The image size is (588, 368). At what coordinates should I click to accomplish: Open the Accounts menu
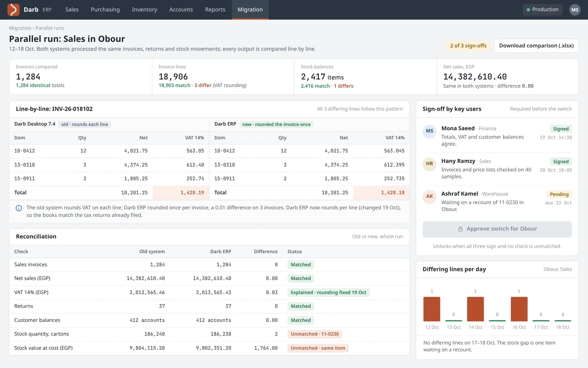[x=181, y=10]
